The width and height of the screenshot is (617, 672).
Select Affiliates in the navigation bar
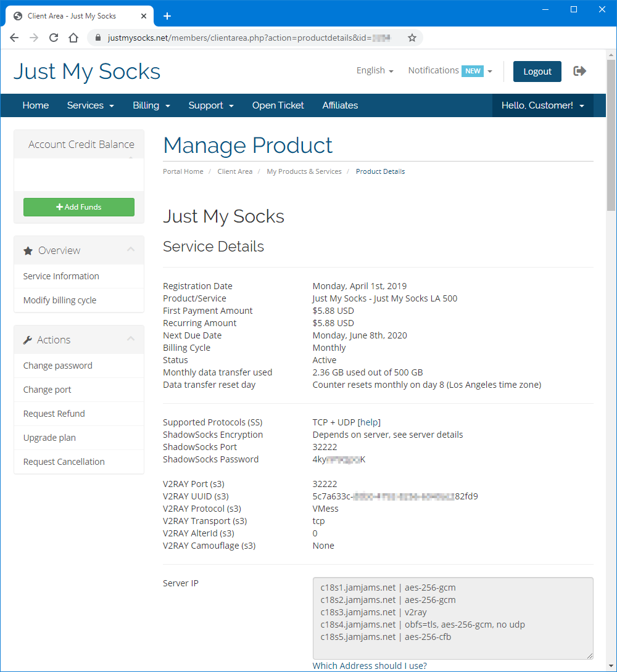coord(340,105)
